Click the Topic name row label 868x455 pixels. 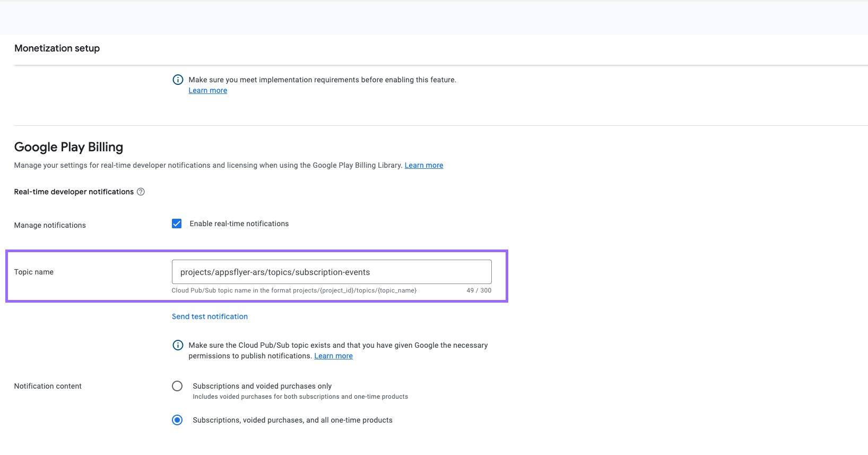[34, 272]
